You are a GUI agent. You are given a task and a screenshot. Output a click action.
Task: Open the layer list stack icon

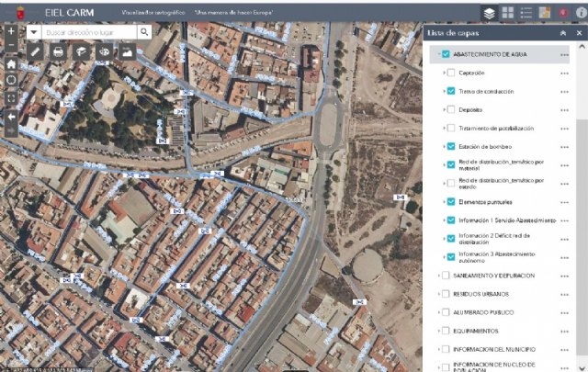489,13
